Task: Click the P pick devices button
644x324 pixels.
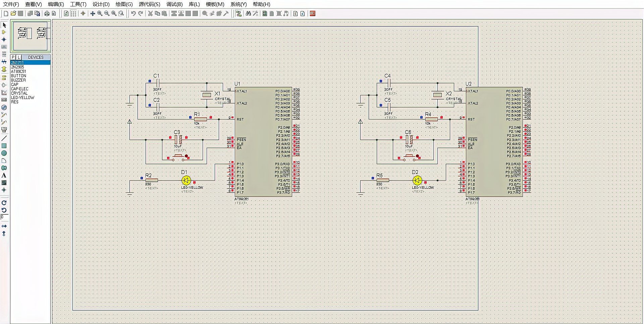Action: tap(13, 57)
